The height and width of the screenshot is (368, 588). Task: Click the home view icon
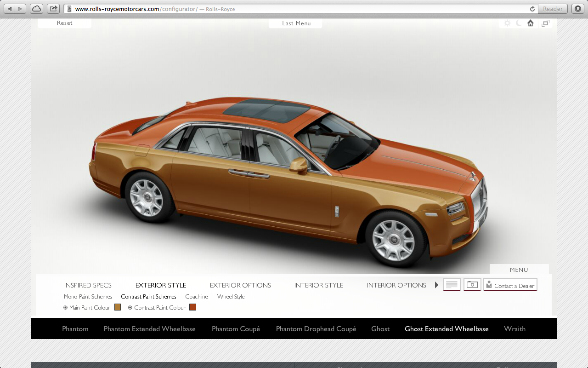click(x=531, y=23)
